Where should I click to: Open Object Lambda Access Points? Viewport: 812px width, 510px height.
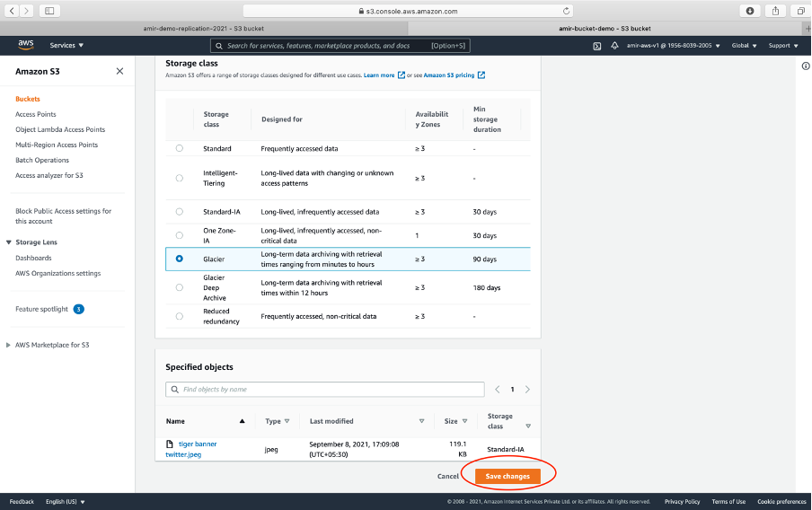tap(60, 129)
